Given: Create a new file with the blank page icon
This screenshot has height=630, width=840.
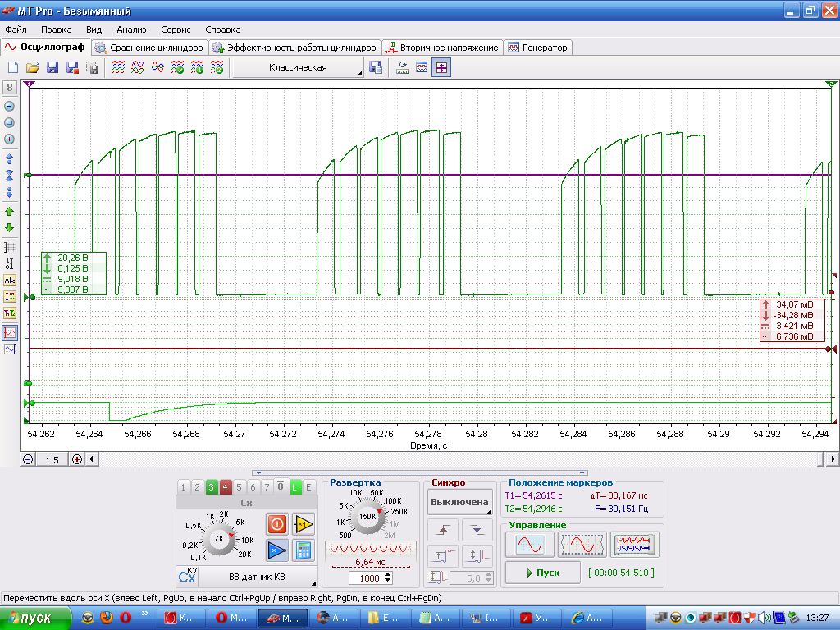Looking at the screenshot, I should coord(13,67).
